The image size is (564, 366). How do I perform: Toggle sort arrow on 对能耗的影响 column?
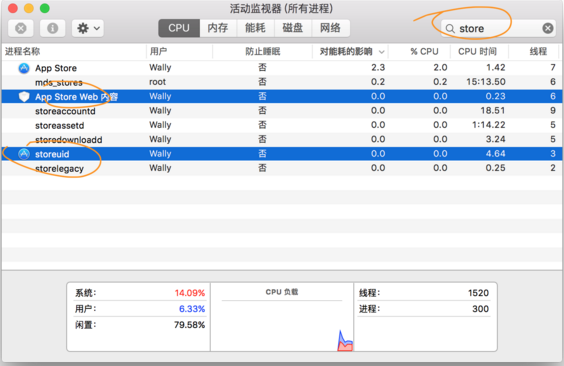click(x=382, y=52)
